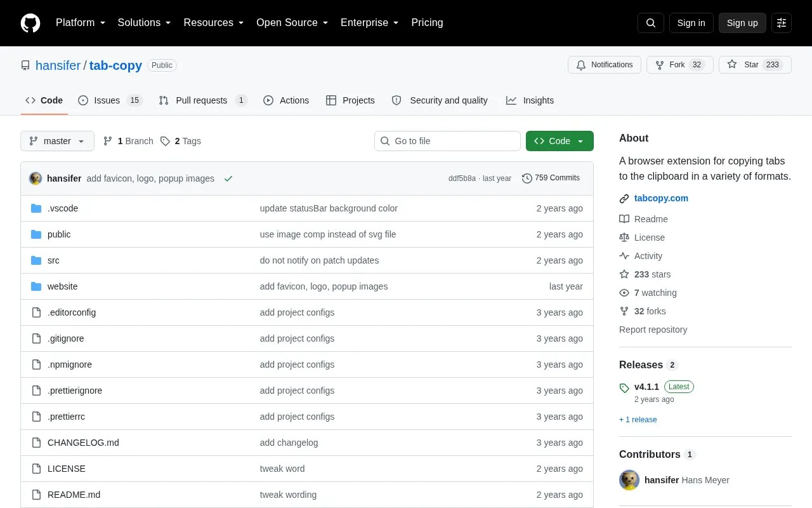
Task: Expand the Platform menu
Action: 81,23
